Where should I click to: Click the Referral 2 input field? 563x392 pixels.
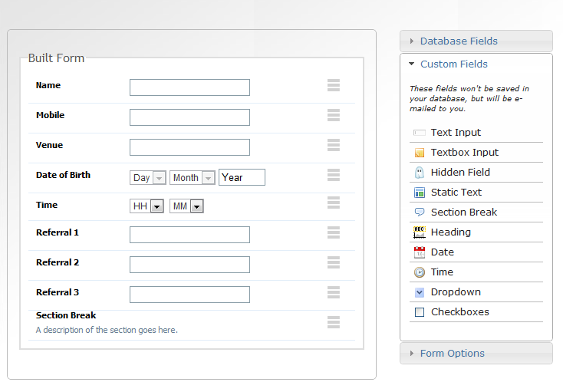pyautogui.click(x=189, y=265)
